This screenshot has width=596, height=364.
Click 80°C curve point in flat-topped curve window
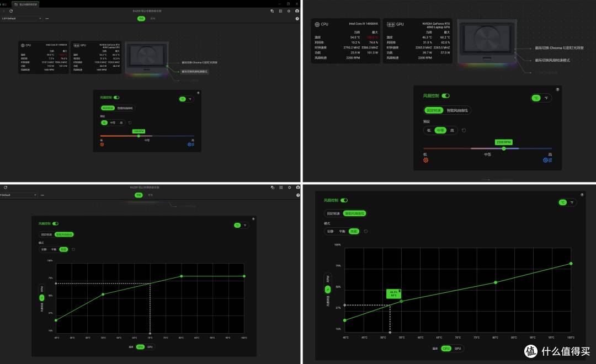click(182, 276)
